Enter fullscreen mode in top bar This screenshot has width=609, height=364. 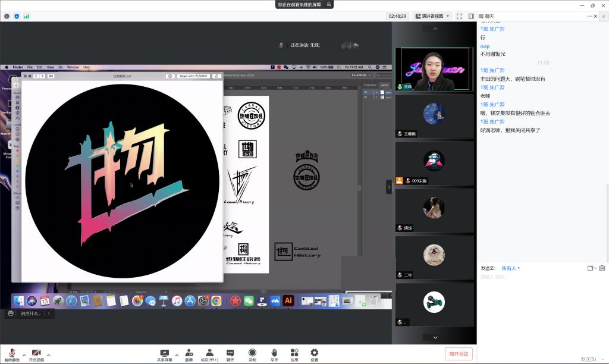click(460, 16)
